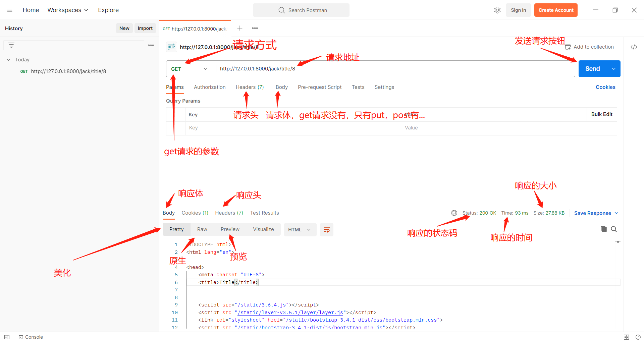Go to Home
Image resolution: width=644 pixels, height=342 pixels.
click(x=31, y=10)
